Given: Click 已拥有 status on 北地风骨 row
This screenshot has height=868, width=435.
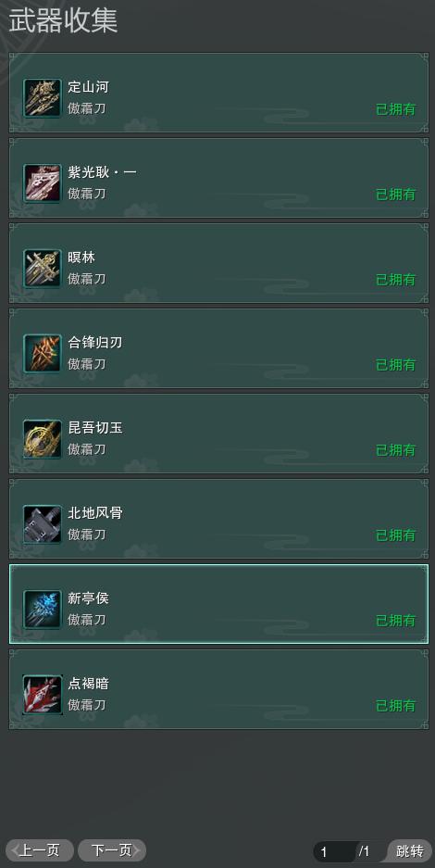Looking at the screenshot, I should point(396,535).
